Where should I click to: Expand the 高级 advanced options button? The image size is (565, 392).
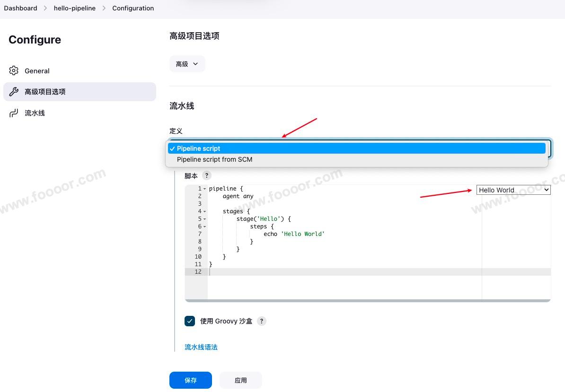tap(187, 64)
